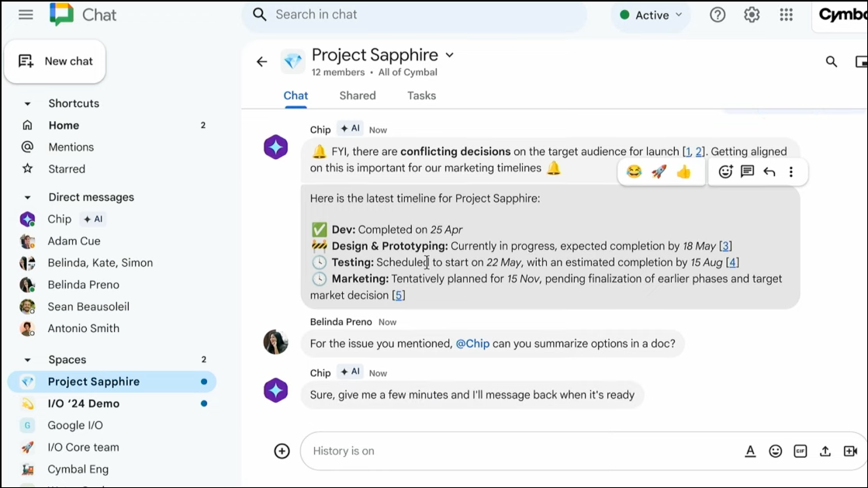
Task: Click the Google Chat logo
Action: [x=61, y=15]
